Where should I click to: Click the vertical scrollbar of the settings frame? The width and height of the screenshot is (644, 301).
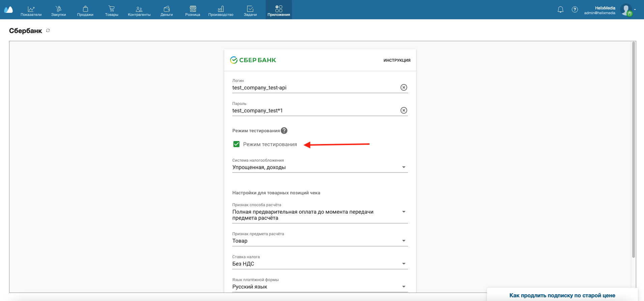tap(634, 150)
